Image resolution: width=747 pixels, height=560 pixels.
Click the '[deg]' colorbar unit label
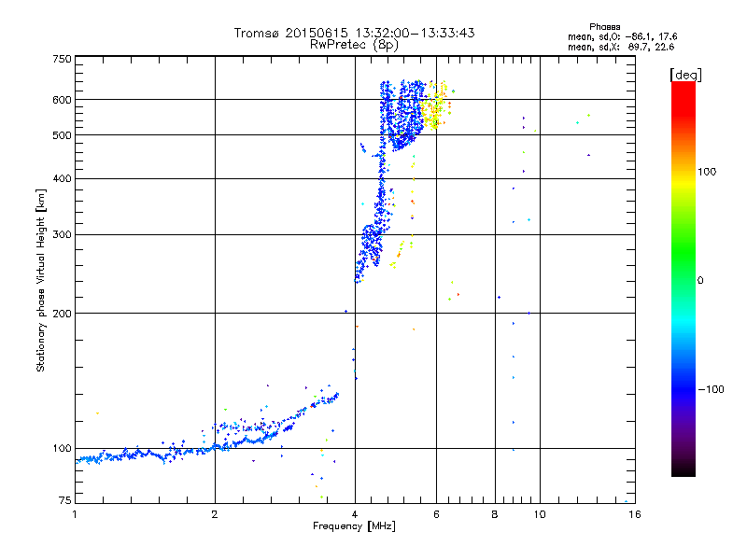coord(685,75)
